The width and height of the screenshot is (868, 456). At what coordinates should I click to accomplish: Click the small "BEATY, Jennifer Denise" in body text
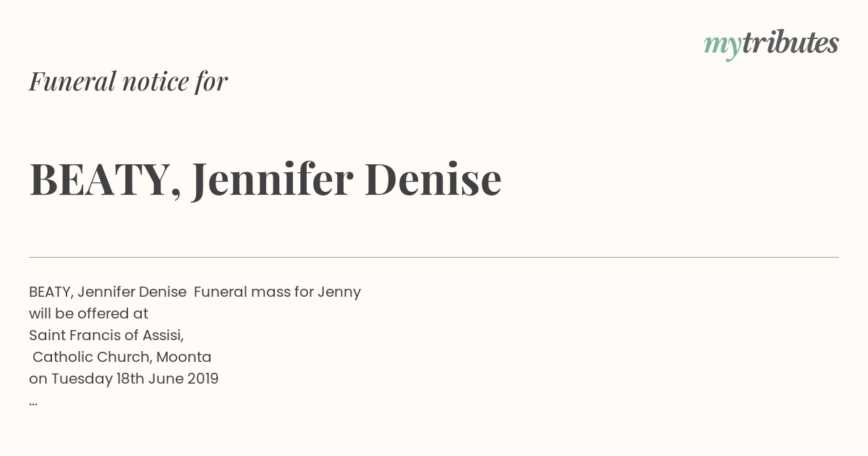coord(108,292)
